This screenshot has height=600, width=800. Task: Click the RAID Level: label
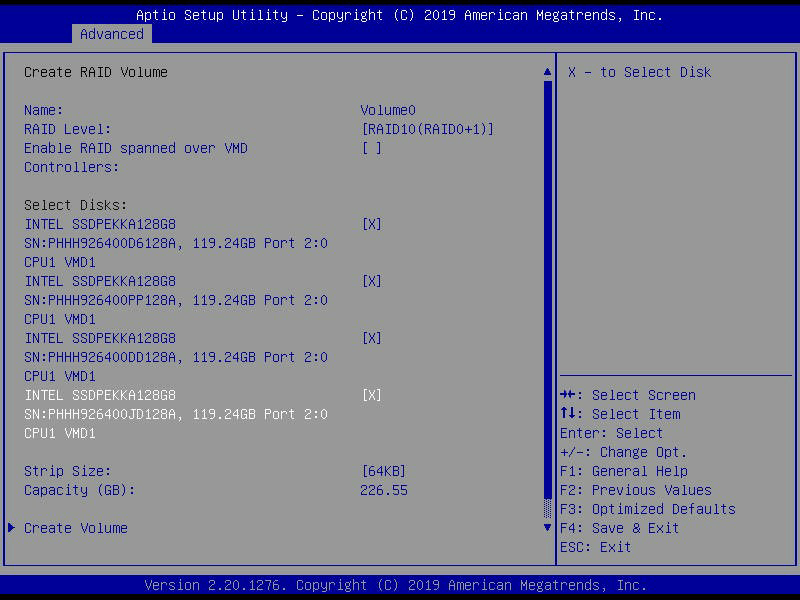pyautogui.click(x=67, y=130)
